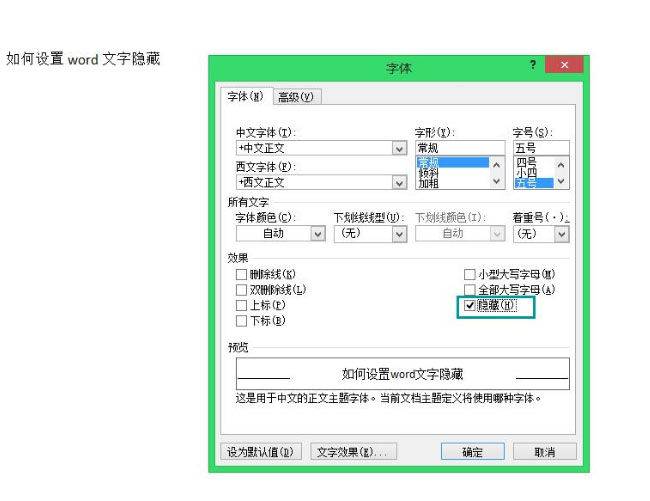Switch to the 字体(N) tab
This screenshot has height=501, width=650.
point(246,97)
